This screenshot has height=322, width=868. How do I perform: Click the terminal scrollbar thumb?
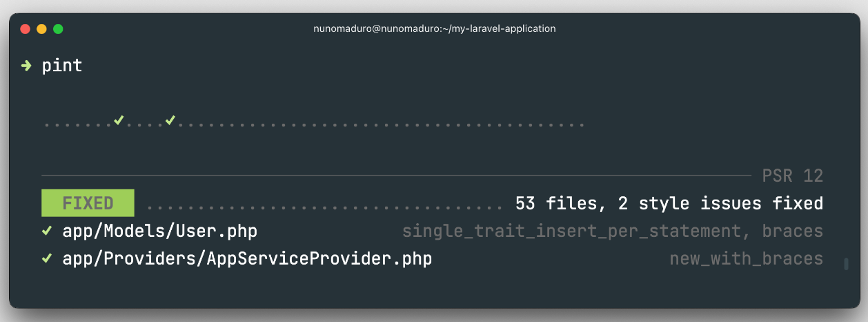[847, 263]
